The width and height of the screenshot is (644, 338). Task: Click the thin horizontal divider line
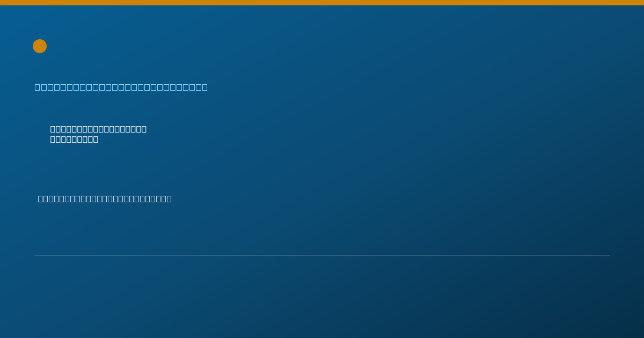(322, 255)
